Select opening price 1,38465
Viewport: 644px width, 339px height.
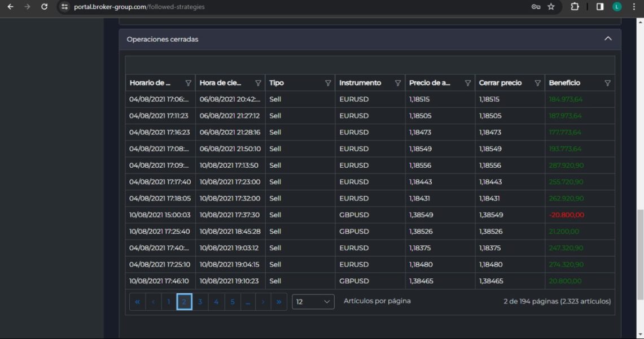pos(421,281)
